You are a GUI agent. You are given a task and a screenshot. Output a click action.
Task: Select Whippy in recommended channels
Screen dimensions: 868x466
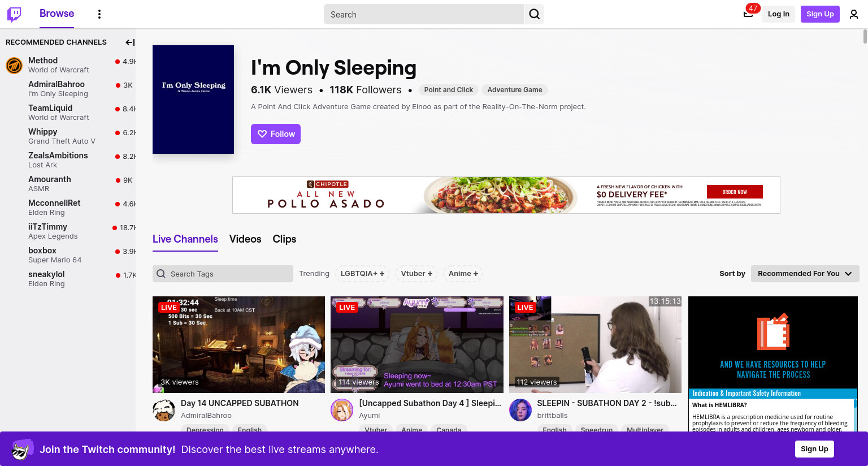click(x=68, y=136)
